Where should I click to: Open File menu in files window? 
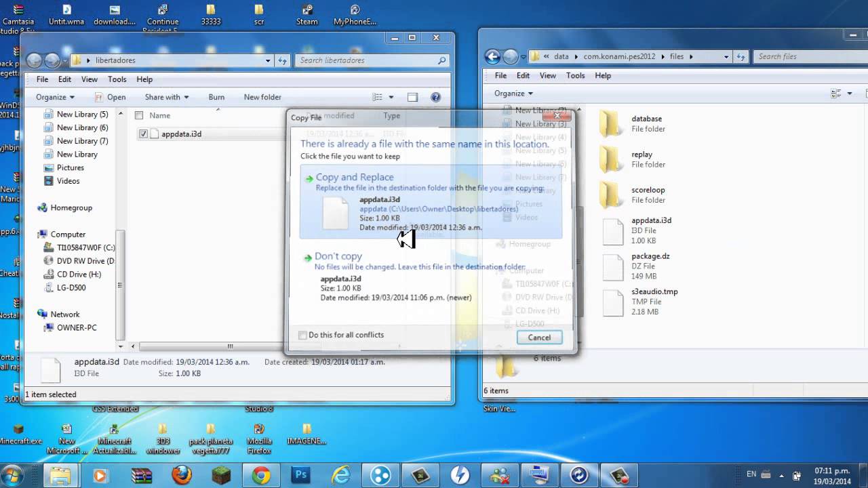tap(500, 75)
